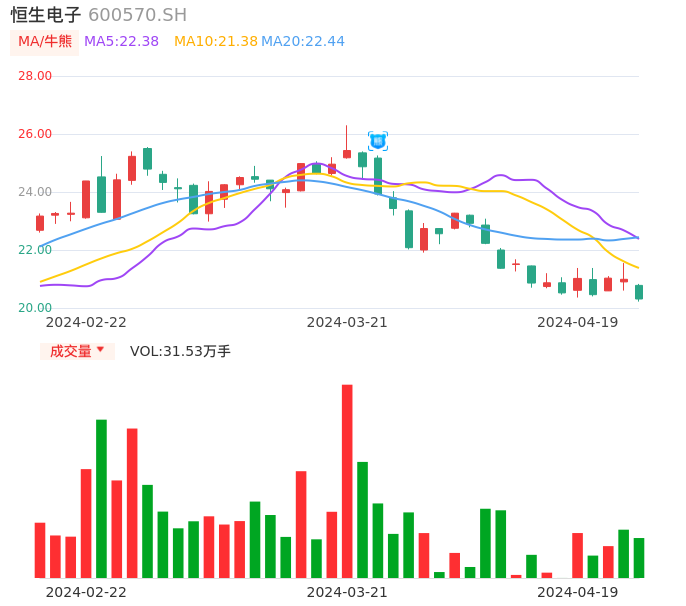Click the 2024-04-19 date under volume chart
Viewport: 686px width, 606px height.
pos(578,592)
